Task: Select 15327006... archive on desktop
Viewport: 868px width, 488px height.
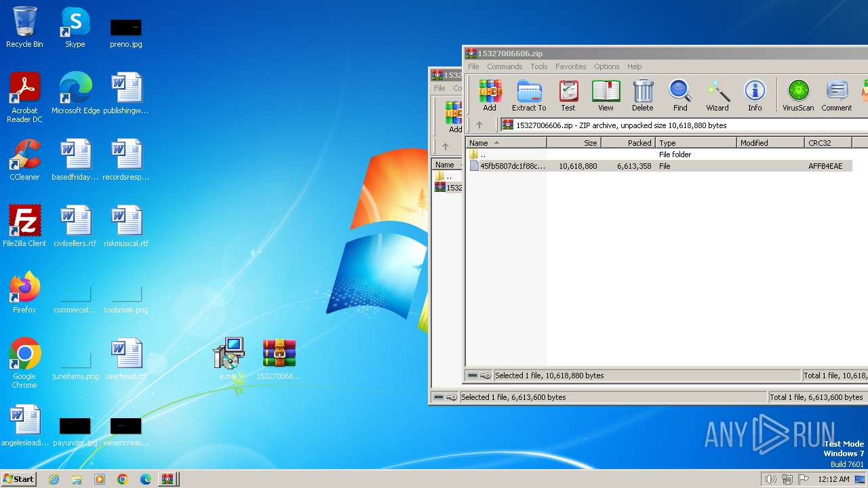Action: 279,359
